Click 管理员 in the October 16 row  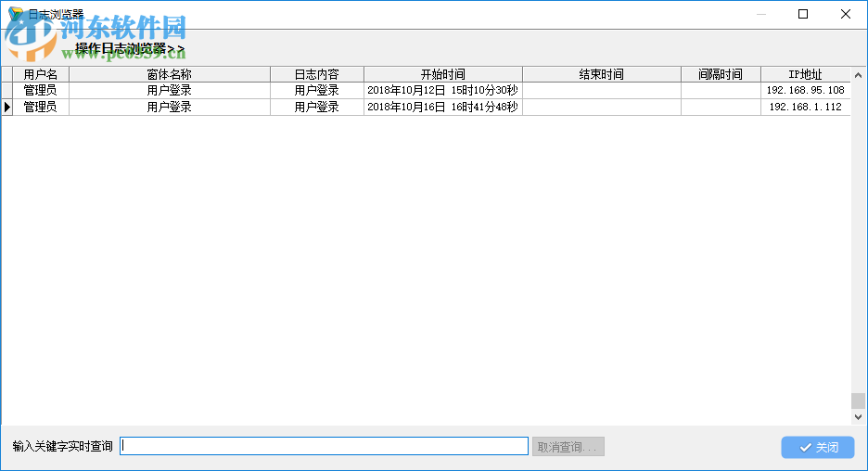41,107
